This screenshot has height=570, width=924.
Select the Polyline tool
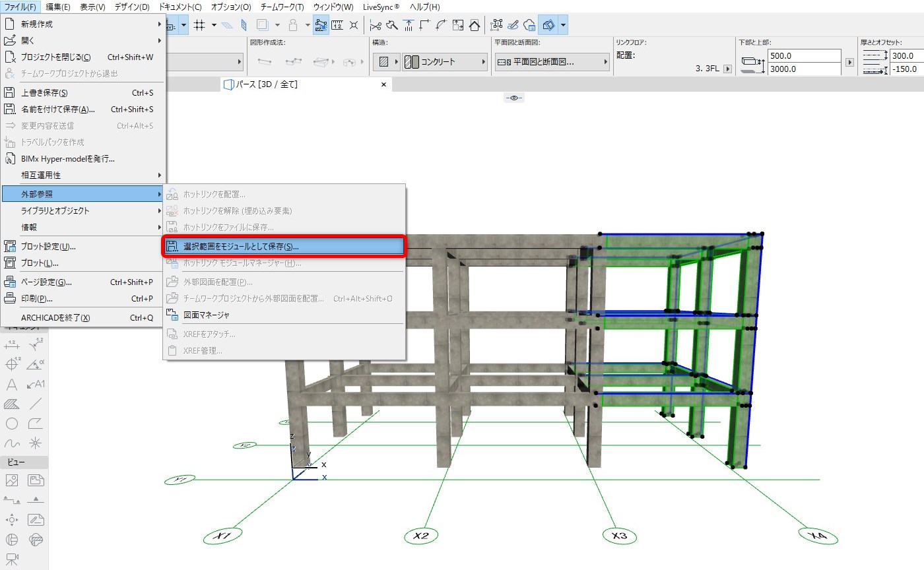pyautogui.click(x=36, y=424)
